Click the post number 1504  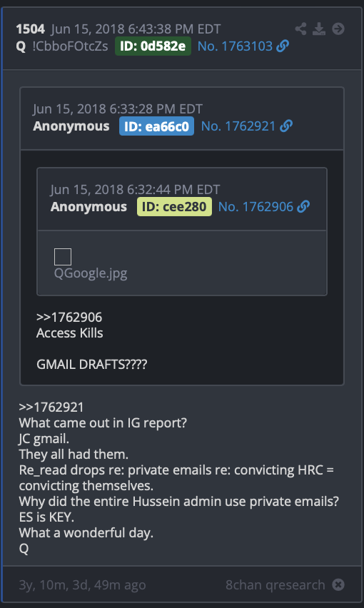click(30, 29)
